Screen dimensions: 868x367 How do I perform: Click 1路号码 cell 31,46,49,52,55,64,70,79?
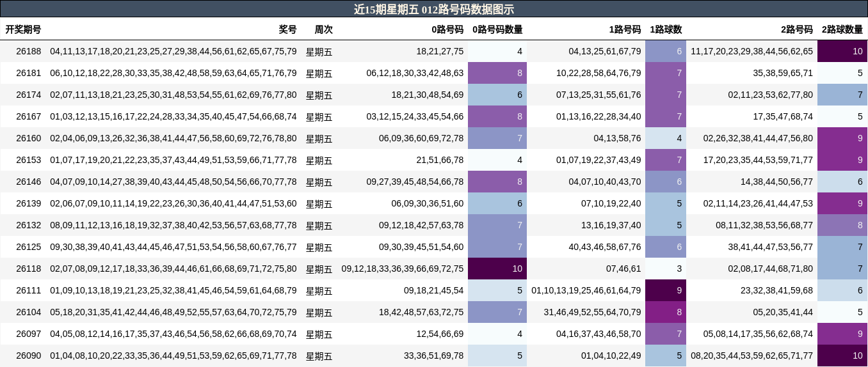pyautogui.click(x=593, y=312)
